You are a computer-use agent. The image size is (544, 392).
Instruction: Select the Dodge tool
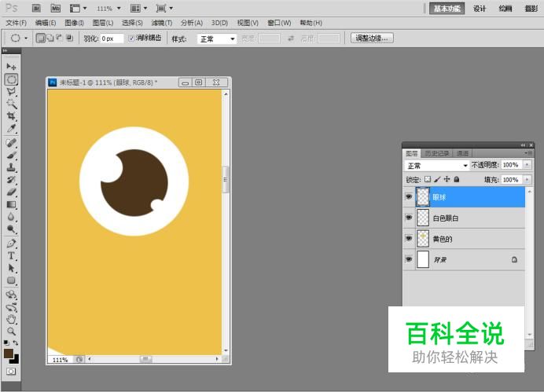[x=11, y=229]
